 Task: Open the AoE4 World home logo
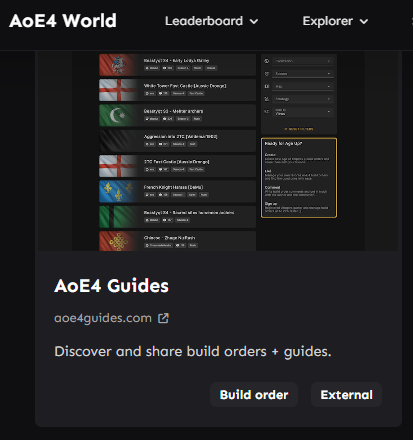(63, 21)
